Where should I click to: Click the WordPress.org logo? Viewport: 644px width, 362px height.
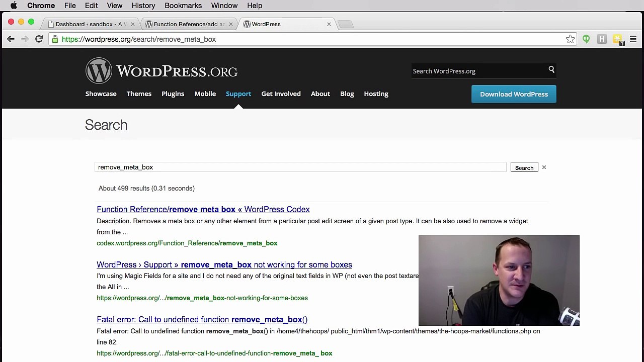pyautogui.click(x=162, y=71)
